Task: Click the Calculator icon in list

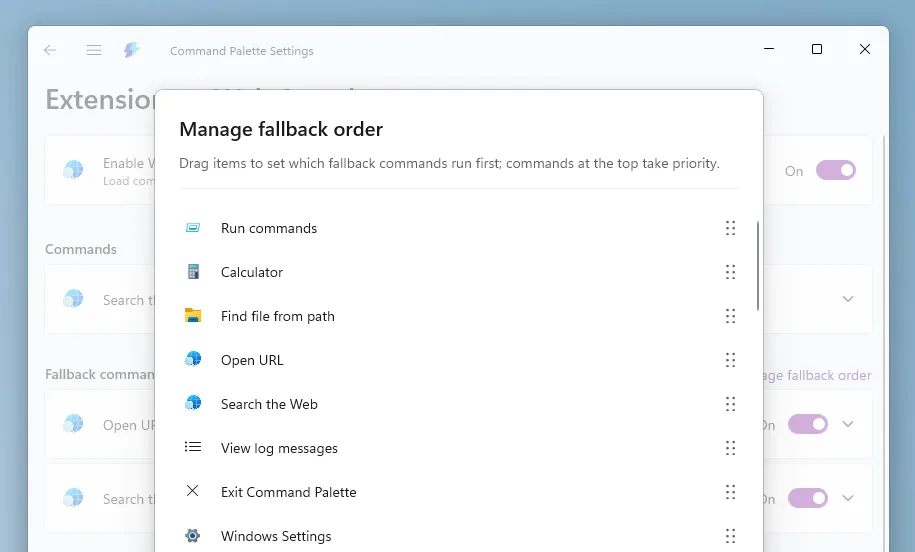Action: coord(193,272)
